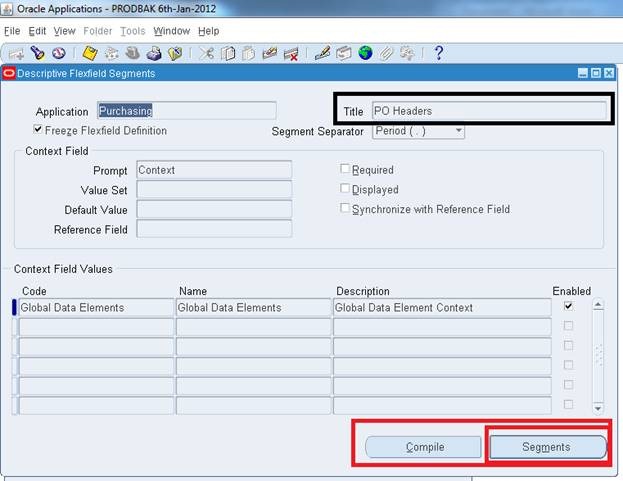This screenshot has width=623, height=481.
Task: Click the Translations globe icon
Action: coord(365,53)
